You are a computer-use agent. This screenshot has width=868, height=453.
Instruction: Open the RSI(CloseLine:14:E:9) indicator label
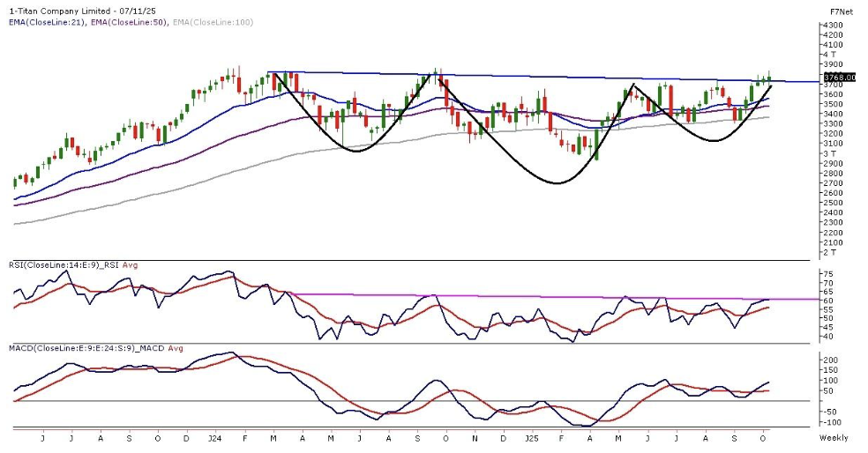(56, 264)
